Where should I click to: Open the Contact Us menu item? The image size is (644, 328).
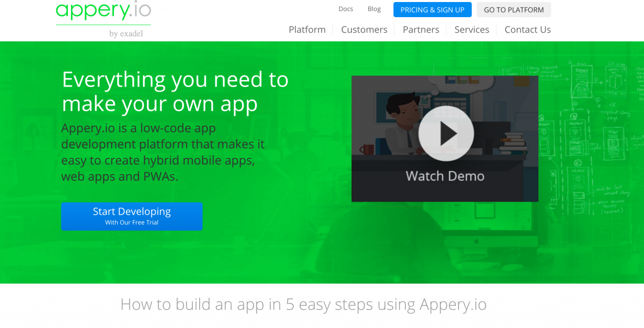[528, 30]
